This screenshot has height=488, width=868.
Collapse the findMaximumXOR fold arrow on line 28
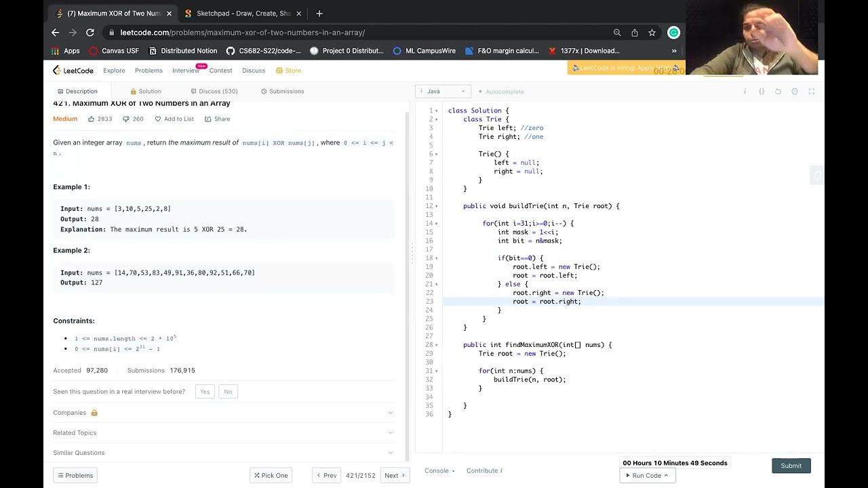click(437, 345)
